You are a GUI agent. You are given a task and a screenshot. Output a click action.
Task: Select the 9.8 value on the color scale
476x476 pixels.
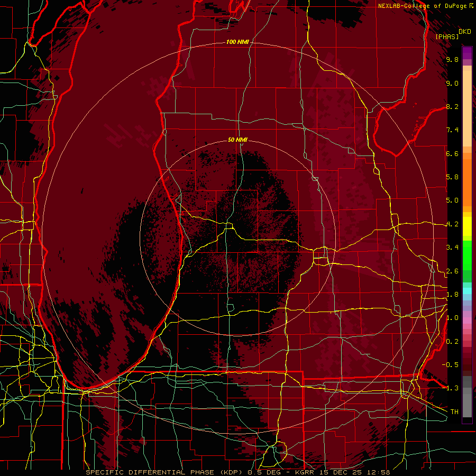click(x=452, y=60)
